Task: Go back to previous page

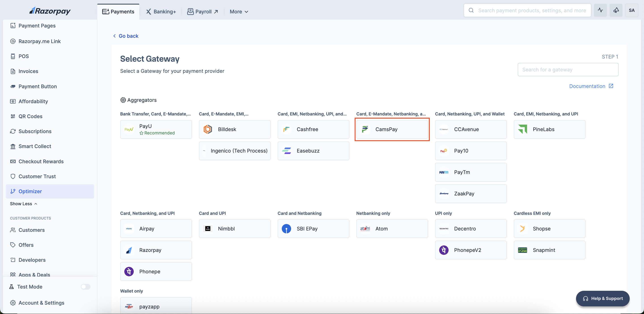Action: (x=126, y=36)
